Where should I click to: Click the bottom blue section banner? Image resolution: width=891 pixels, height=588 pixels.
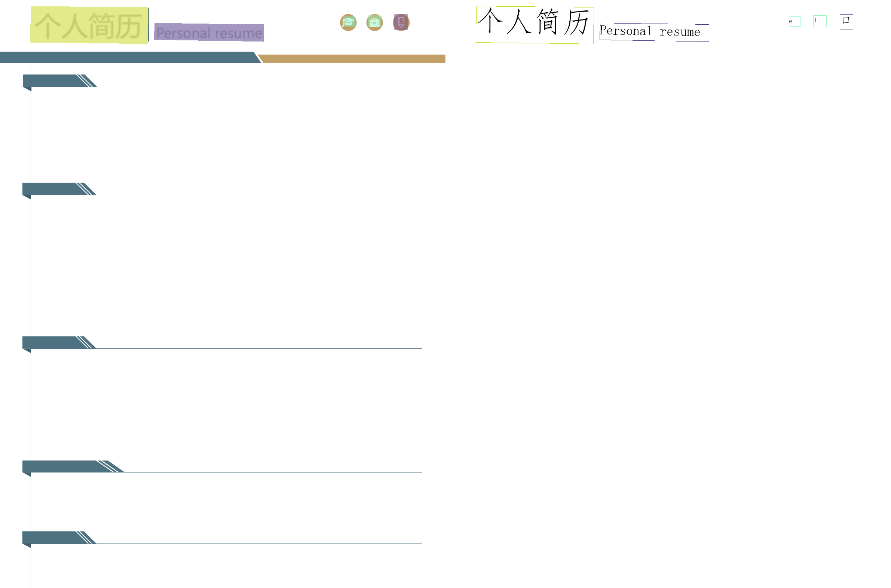[x=50, y=538]
